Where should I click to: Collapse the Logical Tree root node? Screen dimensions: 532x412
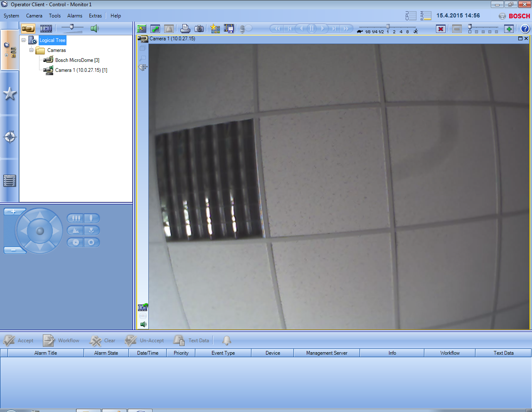pyautogui.click(x=24, y=40)
